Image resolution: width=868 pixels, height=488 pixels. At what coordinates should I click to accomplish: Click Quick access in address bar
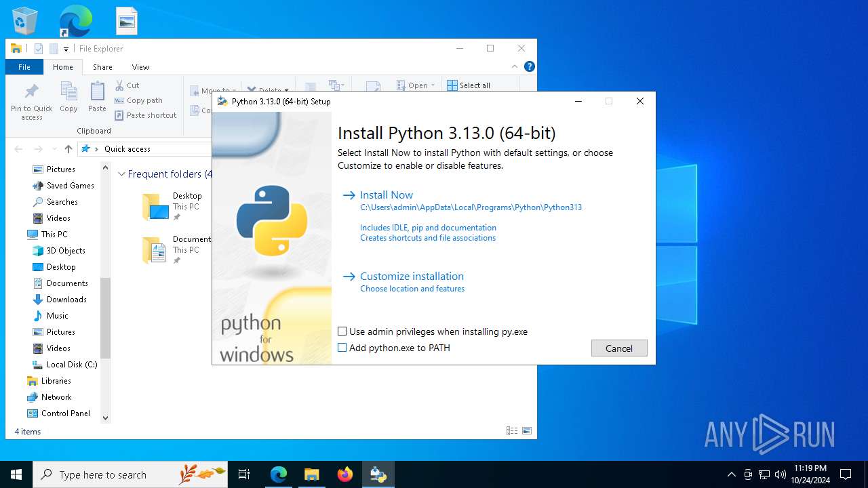(127, 149)
